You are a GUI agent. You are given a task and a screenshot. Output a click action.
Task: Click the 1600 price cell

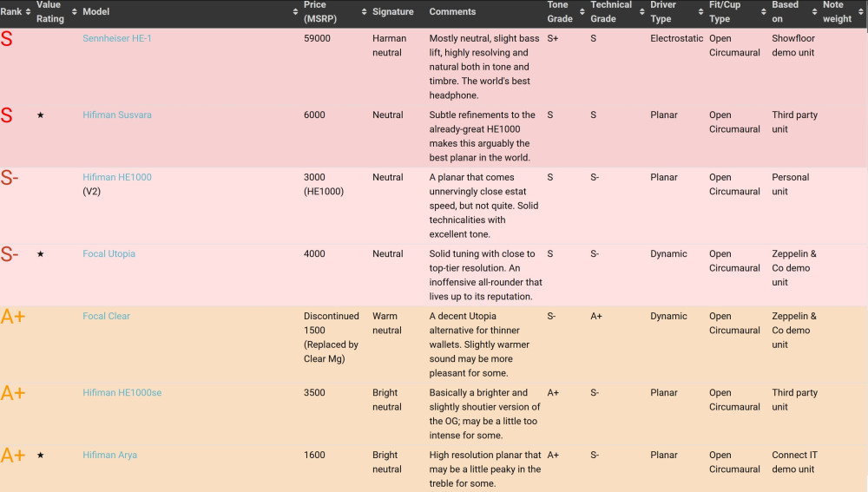coord(314,455)
